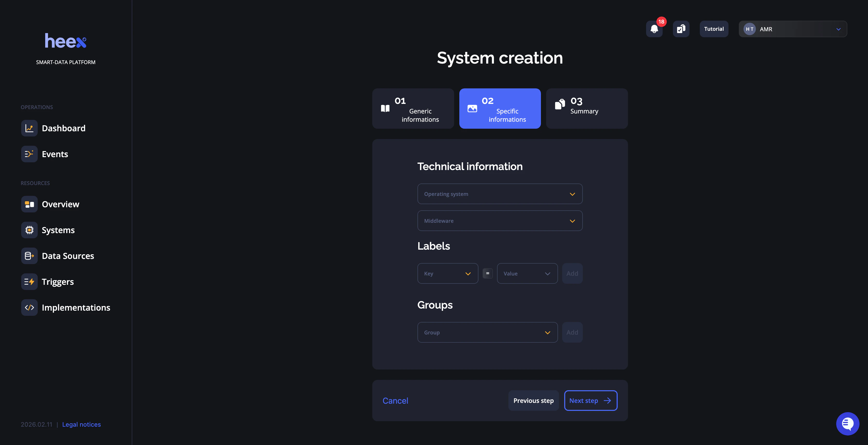Open Implementations via the code icon
Viewport: 868px width, 445px height.
29,308
